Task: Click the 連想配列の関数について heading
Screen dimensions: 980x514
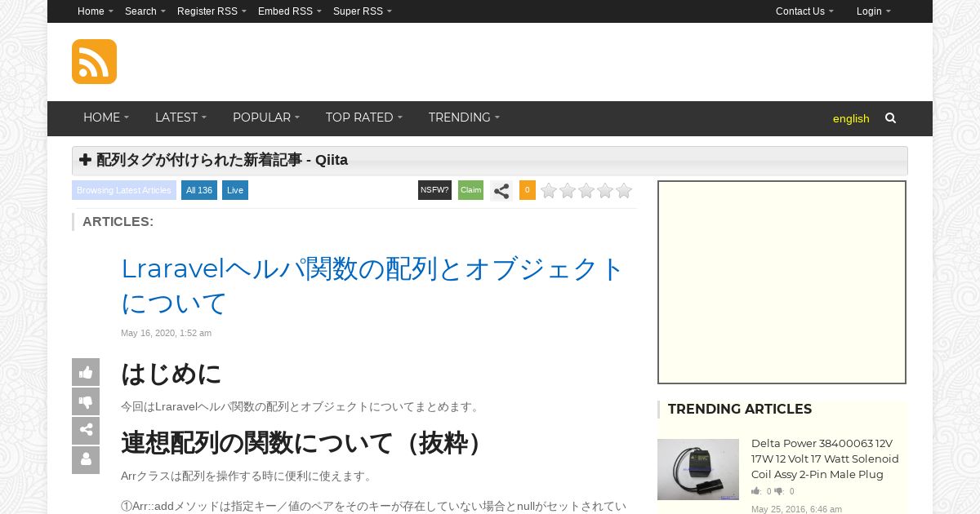Action: click(303, 443)
